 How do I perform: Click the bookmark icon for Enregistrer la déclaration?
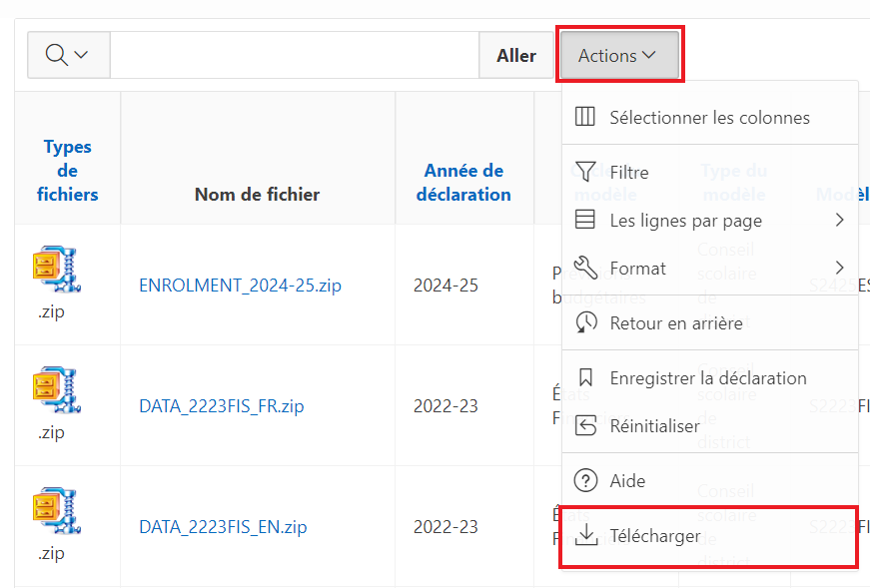tap(586, 378)
